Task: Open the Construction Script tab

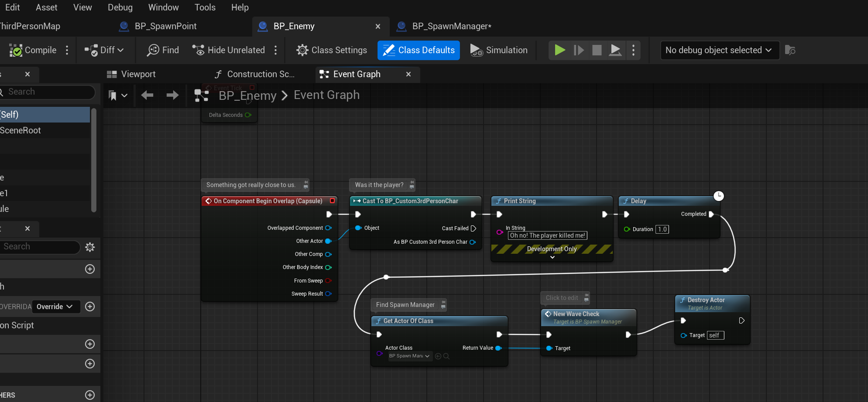Action: tap(255, 74)
